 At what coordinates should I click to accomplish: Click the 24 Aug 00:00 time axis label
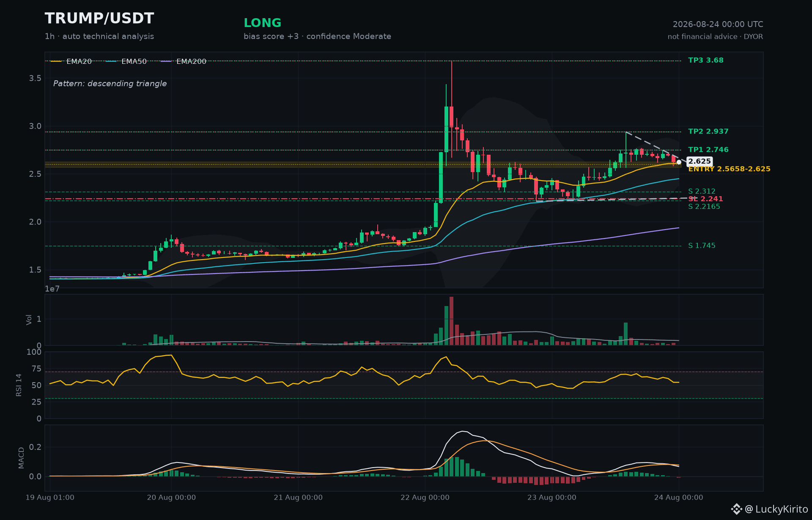click(679, 498)
